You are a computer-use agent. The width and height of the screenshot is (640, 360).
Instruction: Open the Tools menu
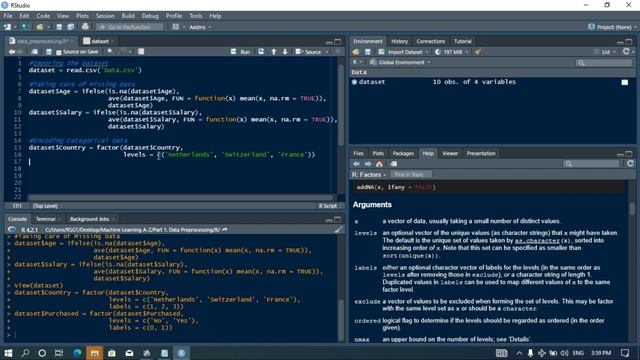(196, 16)
